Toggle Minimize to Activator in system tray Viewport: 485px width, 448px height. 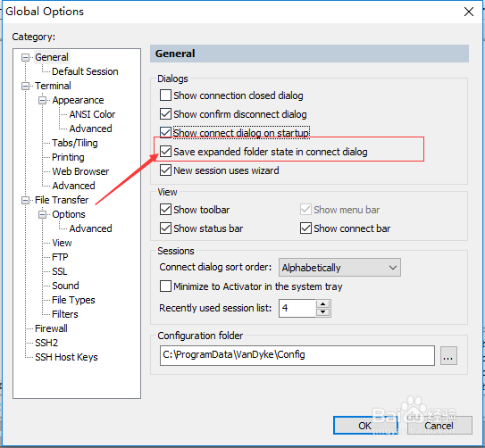click(x=165, y=286)
